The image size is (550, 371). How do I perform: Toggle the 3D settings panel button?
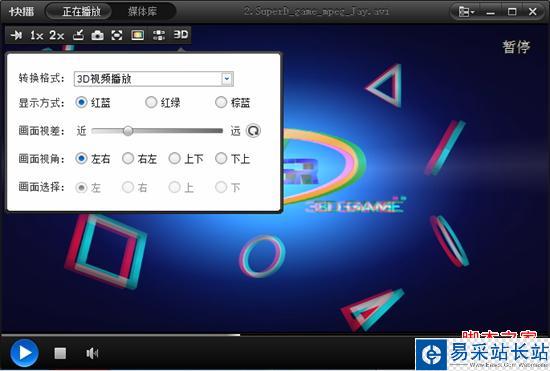pos(181,35)
